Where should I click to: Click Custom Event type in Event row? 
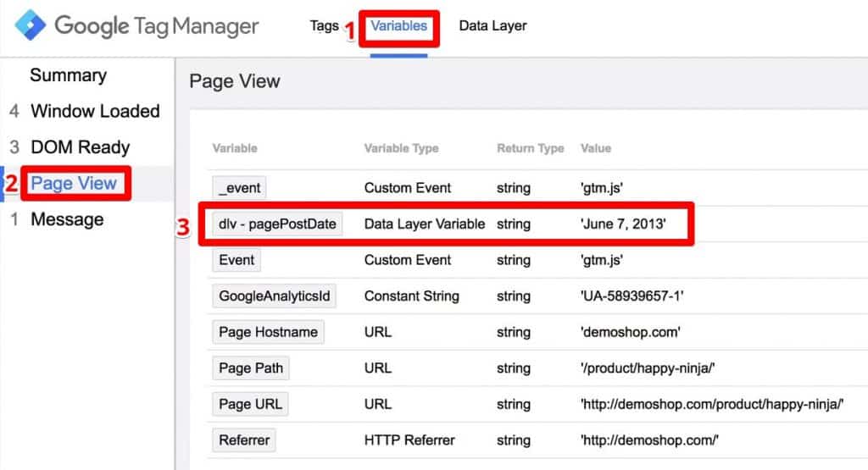[408, 260]
